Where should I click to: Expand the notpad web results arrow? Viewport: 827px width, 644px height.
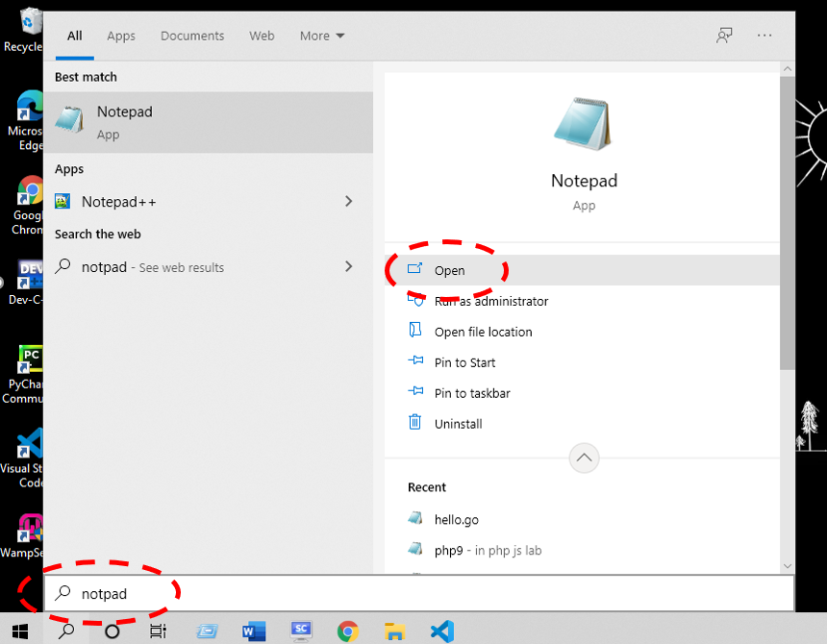click(x=348, y=267)
